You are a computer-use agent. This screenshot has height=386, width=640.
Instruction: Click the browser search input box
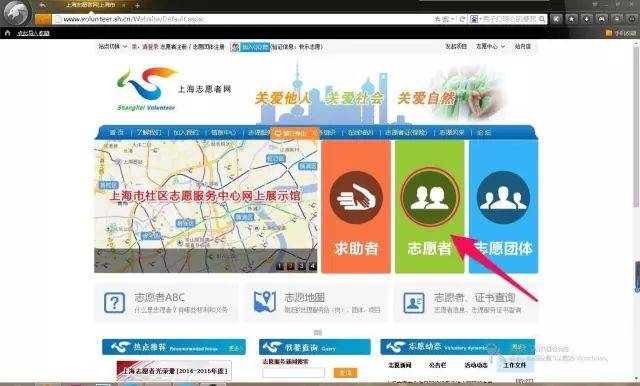point(508,19)
